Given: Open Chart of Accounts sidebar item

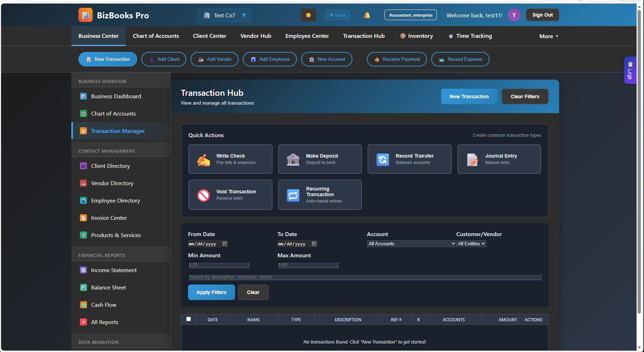Looking at the screenshot, I should 121,113.
